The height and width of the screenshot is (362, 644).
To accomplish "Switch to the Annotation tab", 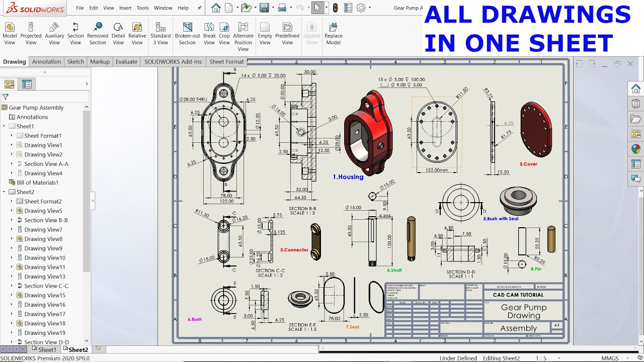I will [46, 62].
